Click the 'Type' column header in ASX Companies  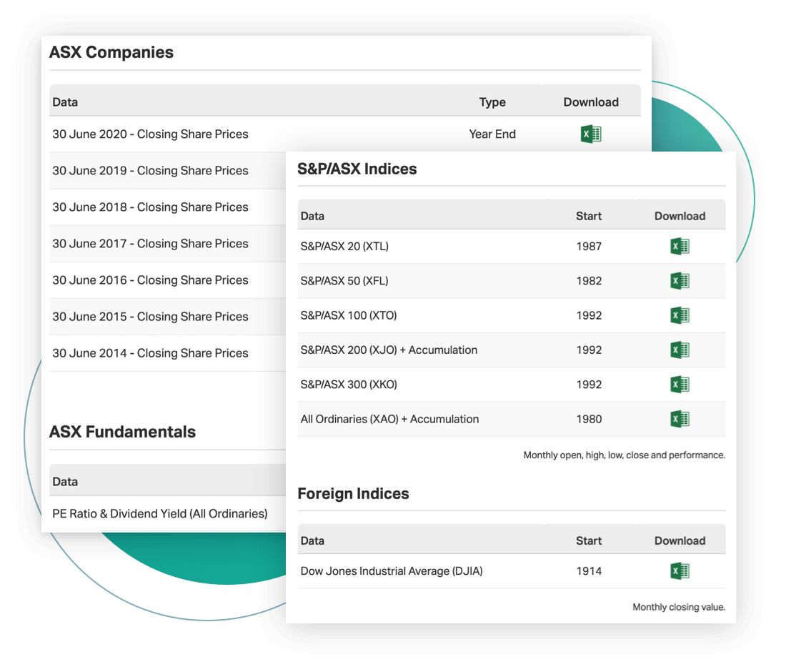(492, 102)
